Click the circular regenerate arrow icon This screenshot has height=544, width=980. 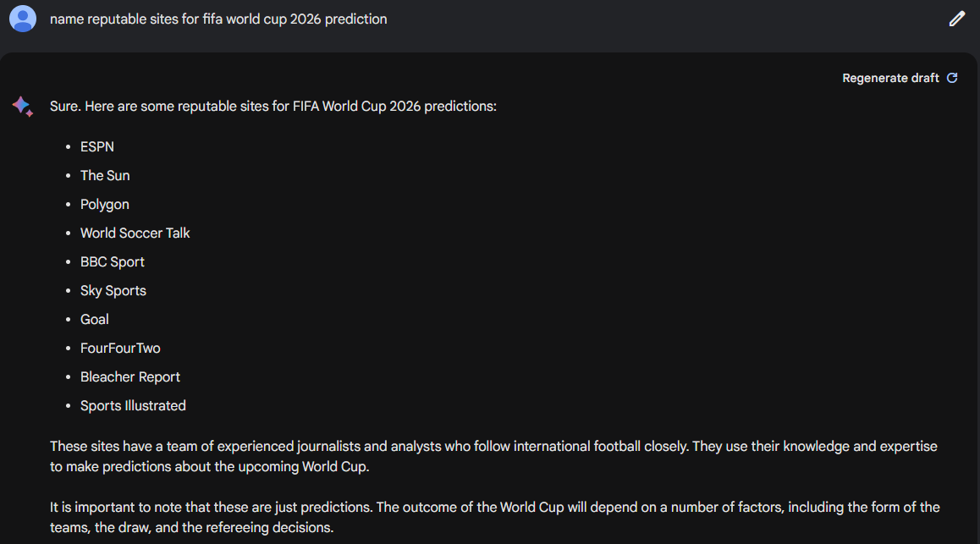point(952,78)
